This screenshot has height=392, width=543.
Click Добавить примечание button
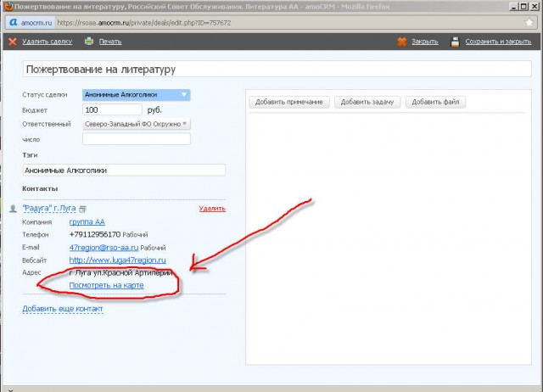(288, 102)
